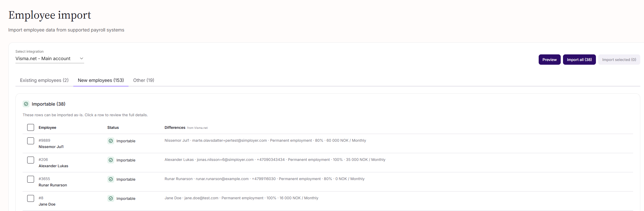The image size is (644, 211).
Task: Click Importable status icon for Alexander Lukas
Action: 111,160
